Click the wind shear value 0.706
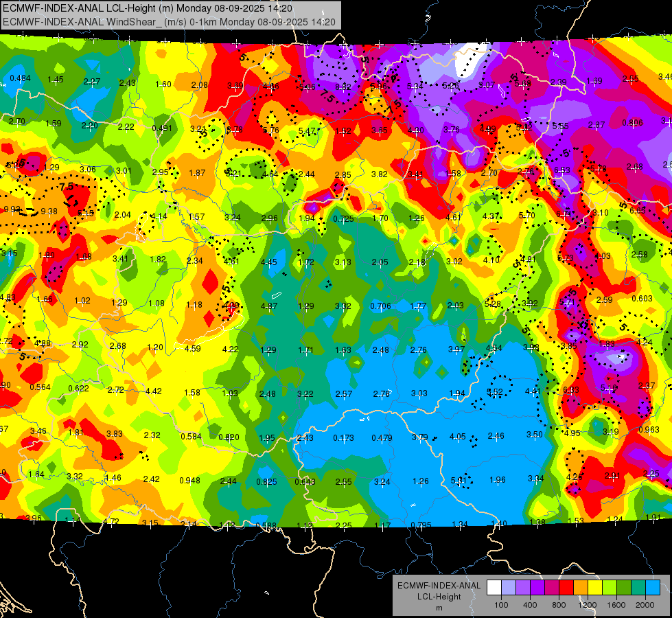 click(x=380, y=306)
